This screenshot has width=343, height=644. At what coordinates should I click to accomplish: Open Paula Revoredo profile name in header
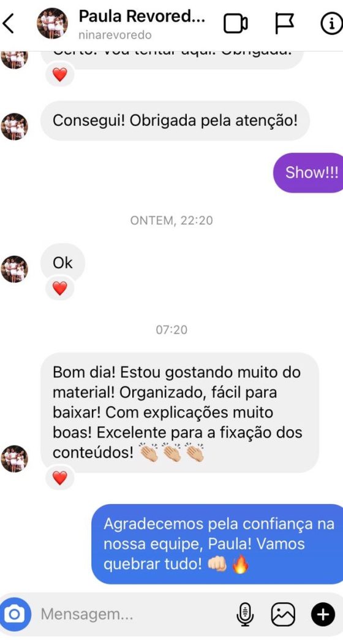click(x=141, y=17)
